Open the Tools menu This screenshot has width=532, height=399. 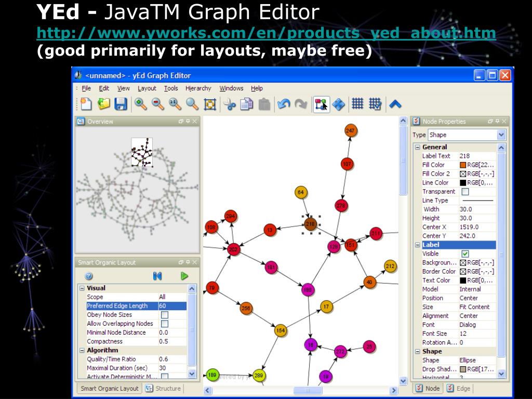[x=171, y=88]
